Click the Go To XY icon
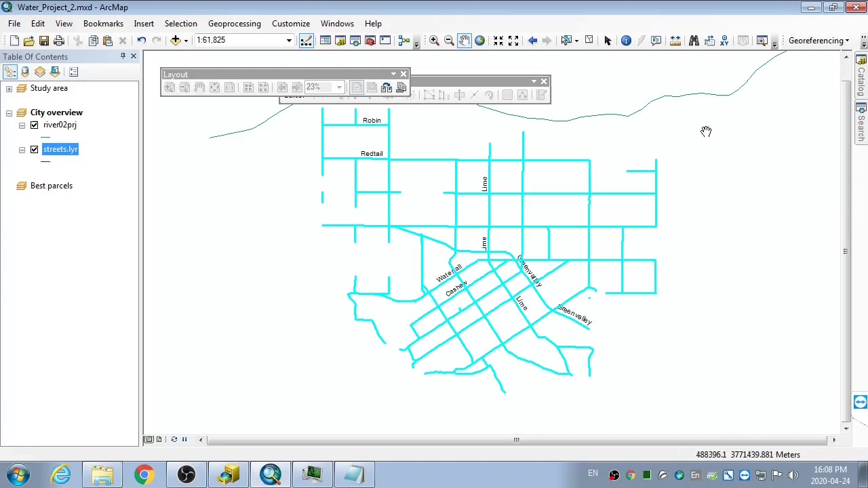Viewport: 868px width, 488px height. pos(724,41)
